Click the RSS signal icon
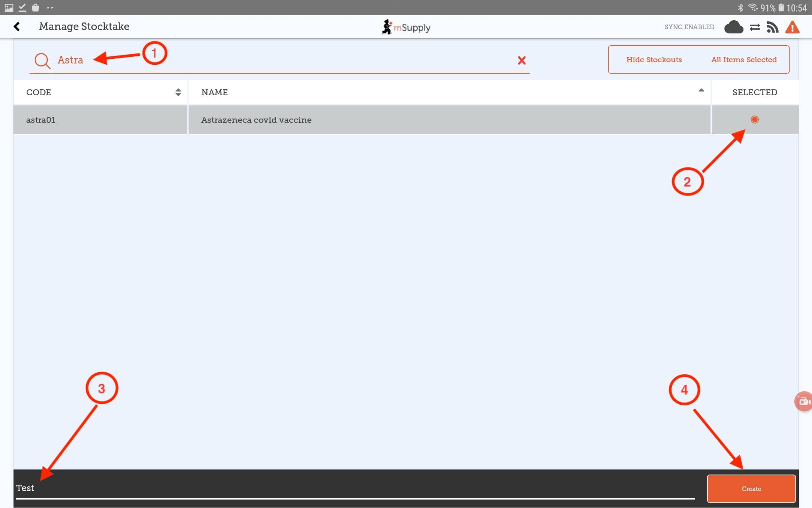 [x=773, y=28]
